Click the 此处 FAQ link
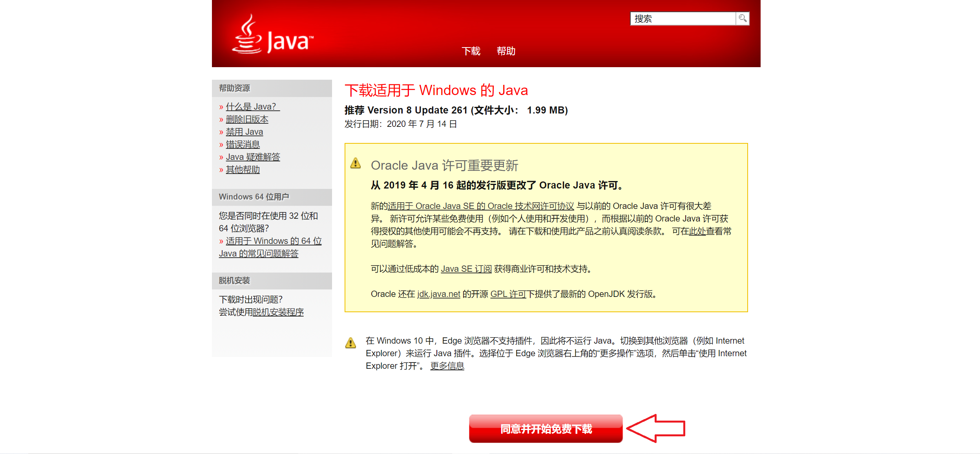The image size is (980, 454). tap(697, 231)
